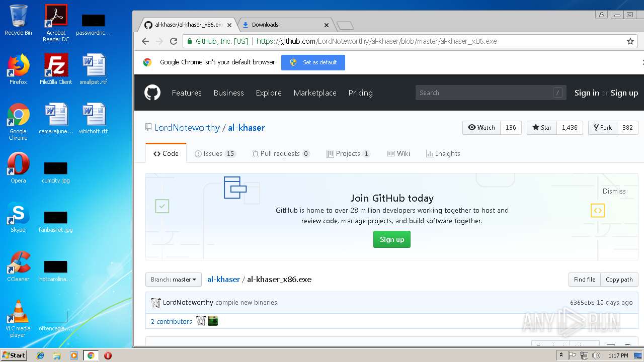Open the Insights tab

[x=443, y=153]
